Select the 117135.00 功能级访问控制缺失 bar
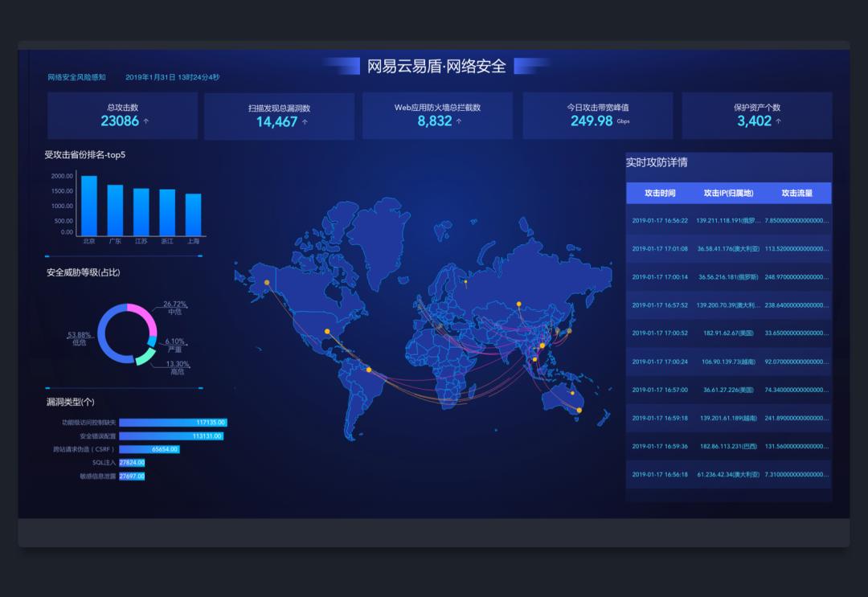This screenshot has height=597, width=868. (173, 423)
